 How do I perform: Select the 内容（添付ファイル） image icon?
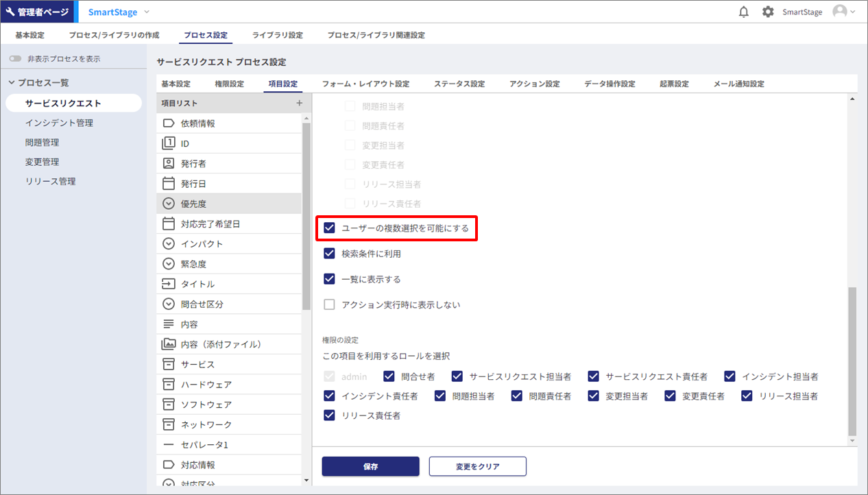coord(169,344)
